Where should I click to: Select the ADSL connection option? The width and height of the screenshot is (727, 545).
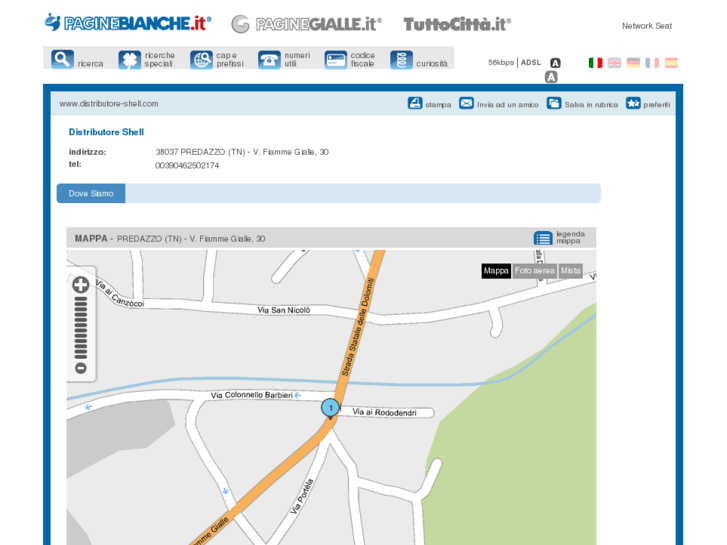pyautogui.click(x=531, y=62)
